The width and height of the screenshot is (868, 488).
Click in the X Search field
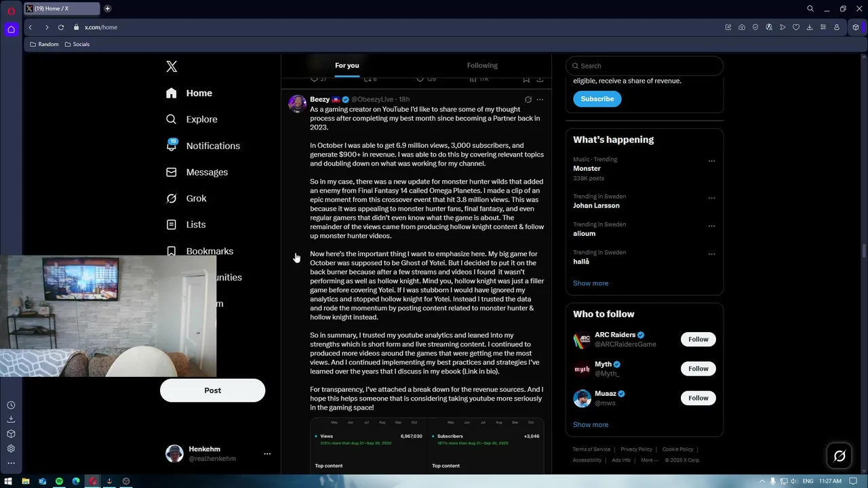(644, 66)
